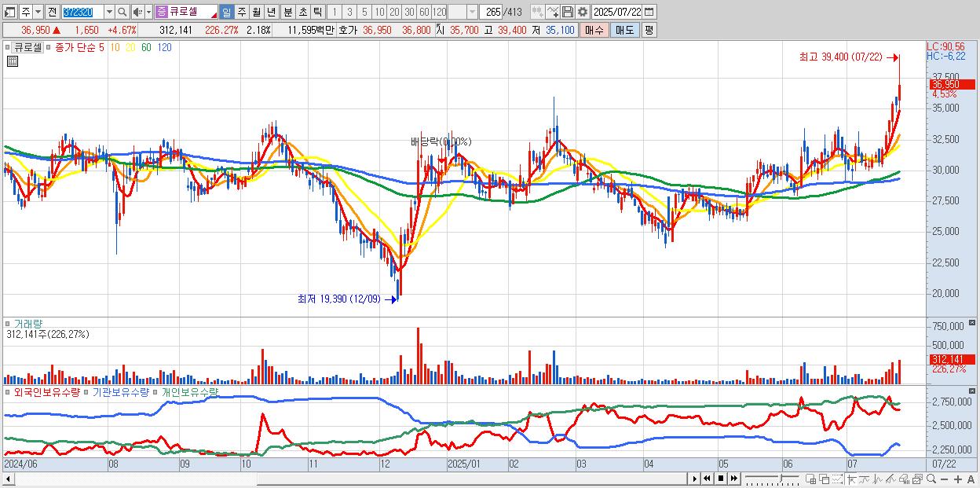
Task: Click the date field 2025/07/22
Action: click(x=617, y=12)
